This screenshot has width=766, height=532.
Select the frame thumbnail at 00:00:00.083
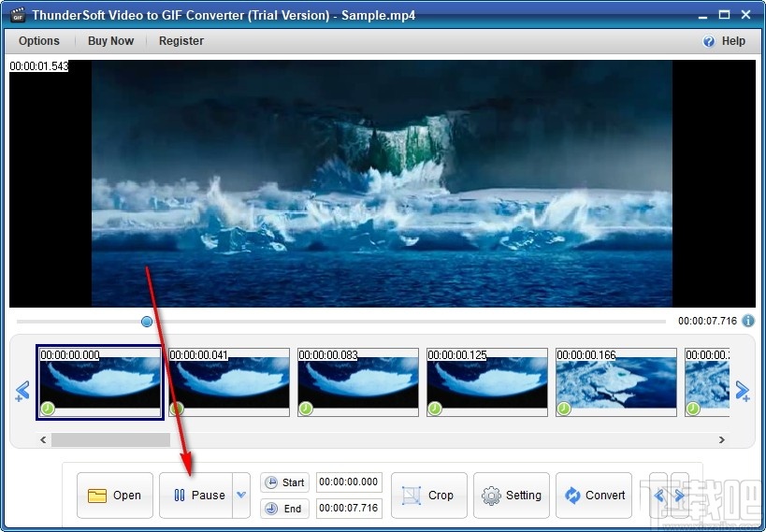[358, 382]
